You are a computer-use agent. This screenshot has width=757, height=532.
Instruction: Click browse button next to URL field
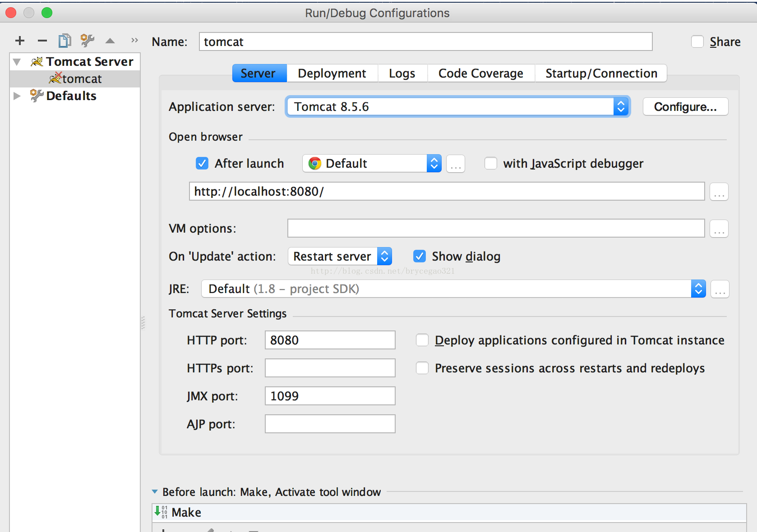[719, 192]
